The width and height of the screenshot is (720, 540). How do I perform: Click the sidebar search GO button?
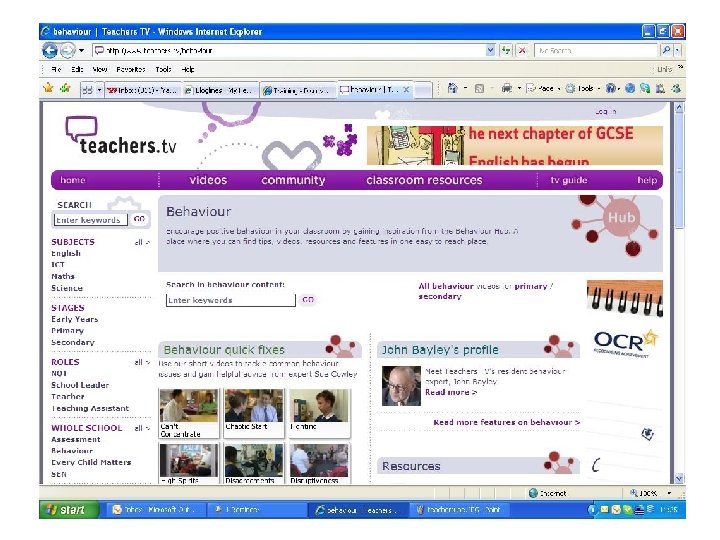[x=139, y=219]
